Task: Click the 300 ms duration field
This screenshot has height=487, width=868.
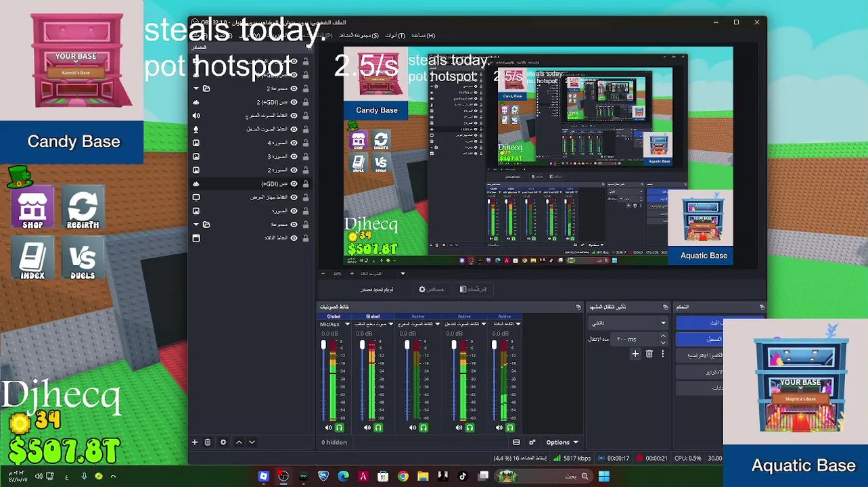Action: pos(633,339)
